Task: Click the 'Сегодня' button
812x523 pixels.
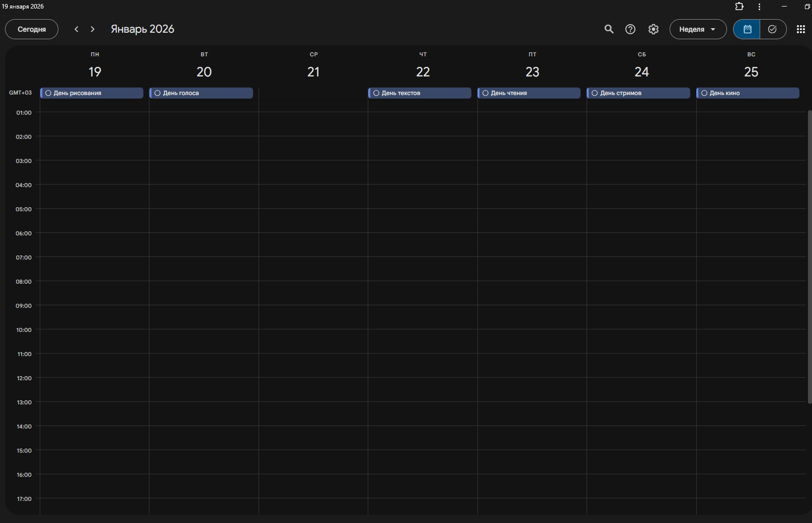Action: tap(32, 29)
